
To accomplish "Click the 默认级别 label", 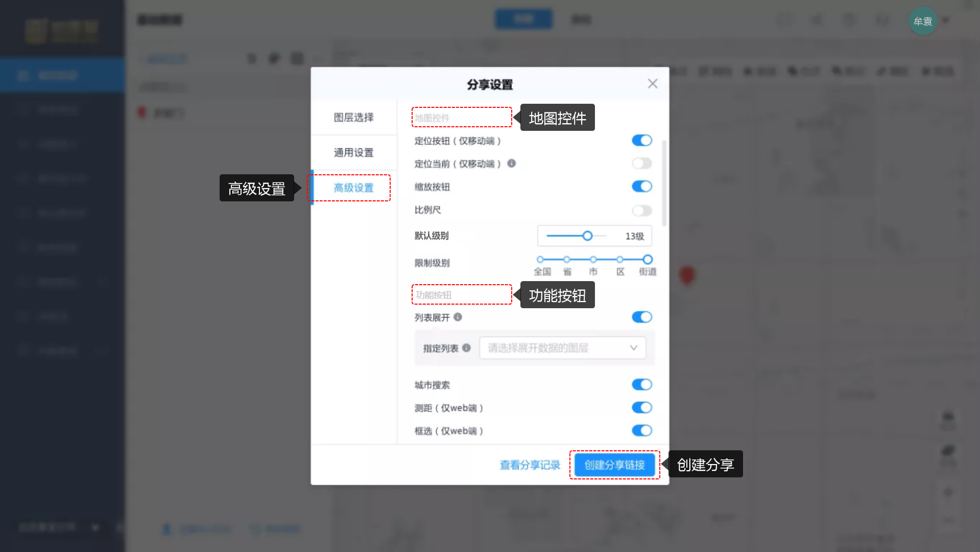I will click(x=432, y=236).
